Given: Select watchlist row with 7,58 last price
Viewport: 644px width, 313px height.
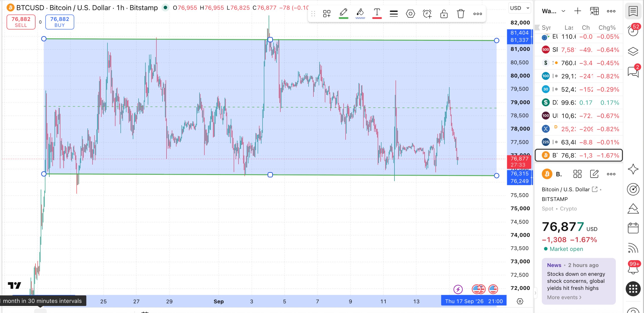Looking at the screenshot, I should pyautogui.click(x=579, y=50).
